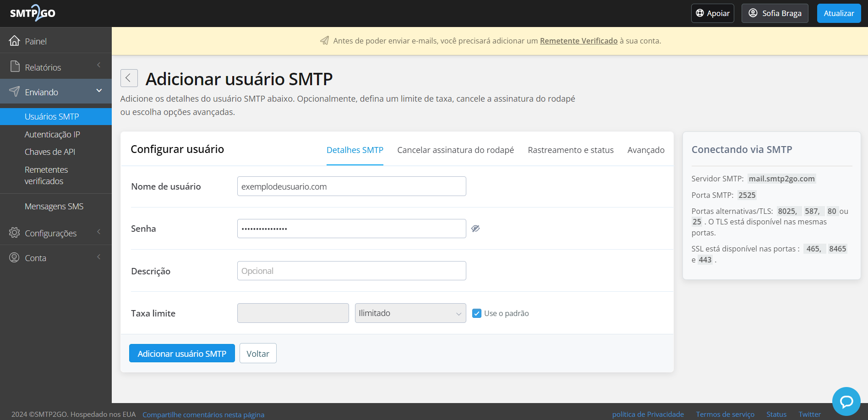Click the Relatórios document icon
This screenshot has width=868, height=420.
(15, 66)
